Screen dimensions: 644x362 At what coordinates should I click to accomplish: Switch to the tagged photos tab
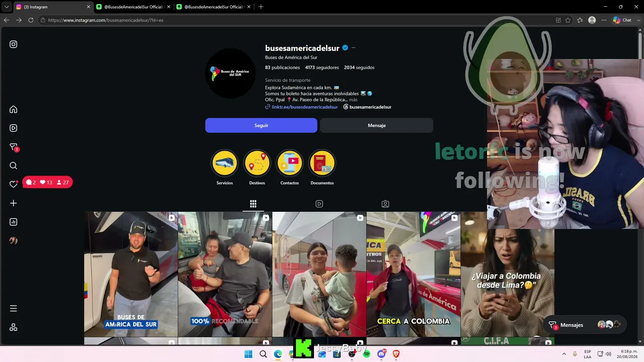[x=385, y=204]
